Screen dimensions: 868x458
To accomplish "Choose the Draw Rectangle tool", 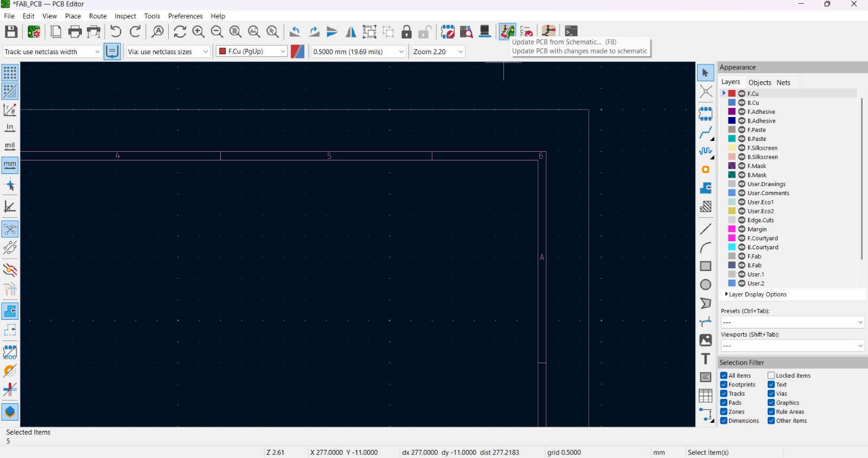I will pyautogui.click(x=706, y=266).
